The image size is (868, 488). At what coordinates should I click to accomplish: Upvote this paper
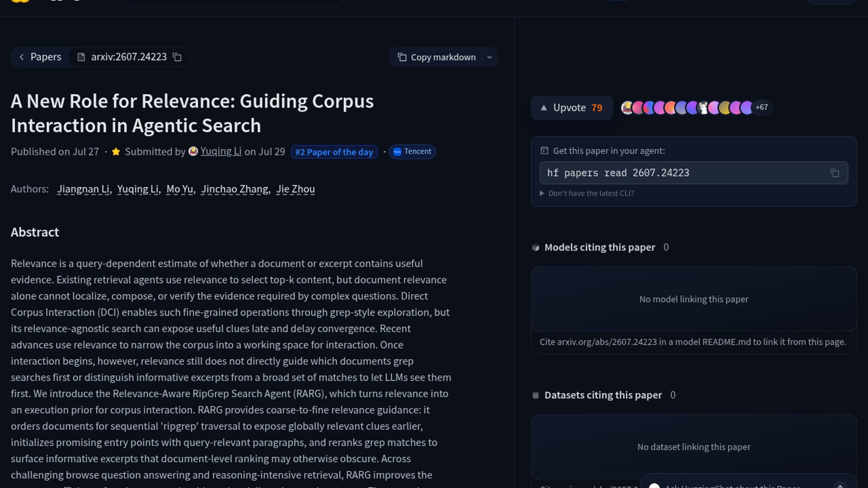pyautogui.click(x=572, y=108)
